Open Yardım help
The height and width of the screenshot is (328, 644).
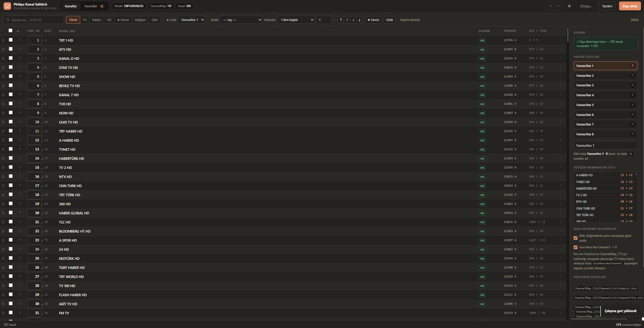coord(607,6)
